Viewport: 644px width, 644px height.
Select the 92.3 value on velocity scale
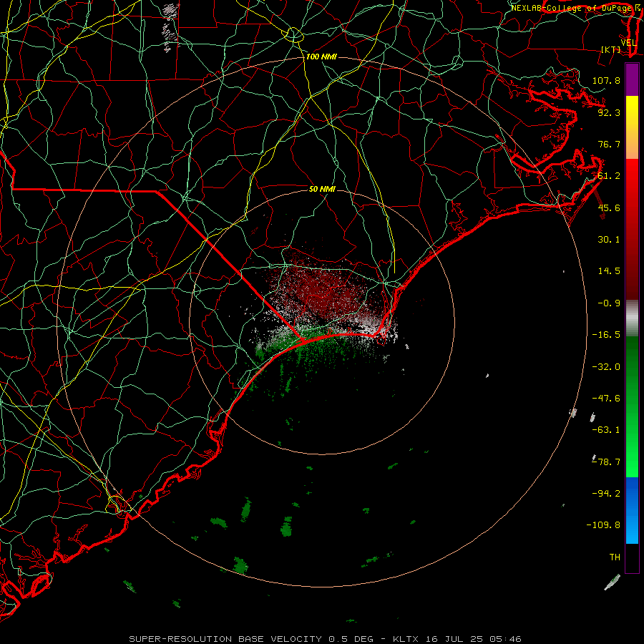click(x=609, y=112)
